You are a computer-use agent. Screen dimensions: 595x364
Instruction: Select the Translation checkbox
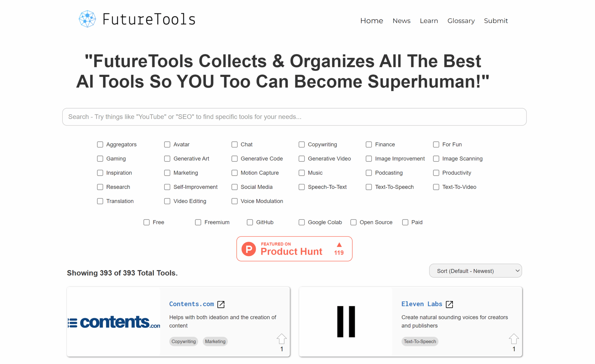[x=100, y=201]
